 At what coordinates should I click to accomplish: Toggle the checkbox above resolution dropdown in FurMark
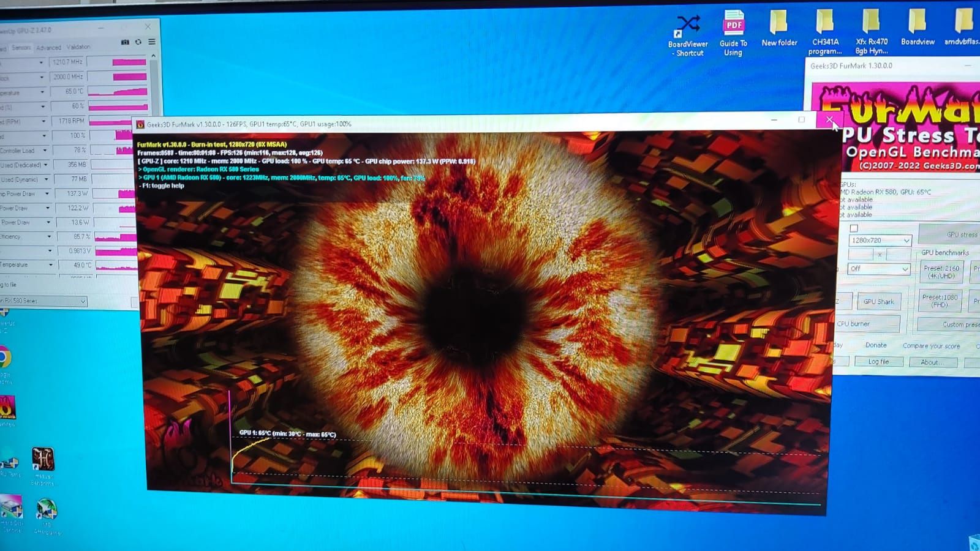tap(854, 228)
